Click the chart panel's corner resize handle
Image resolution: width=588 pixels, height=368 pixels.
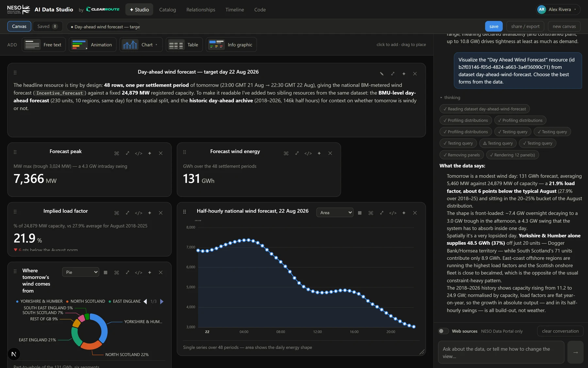pyautogui.click(x=422, y=352)
